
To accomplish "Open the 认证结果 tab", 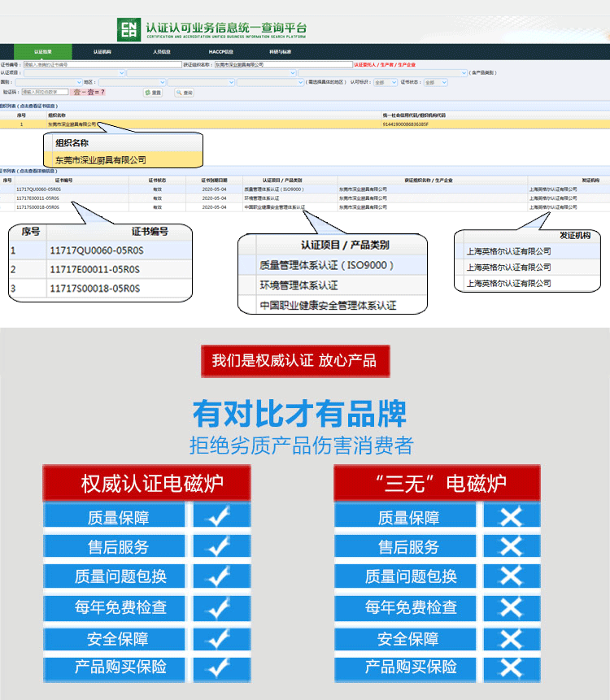I will pos(43,52).
